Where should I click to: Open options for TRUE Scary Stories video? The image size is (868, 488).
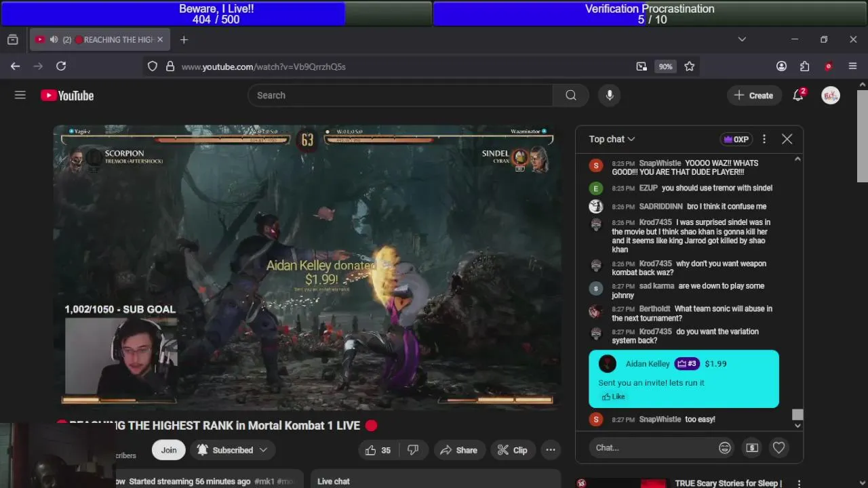tap(799, 484)
